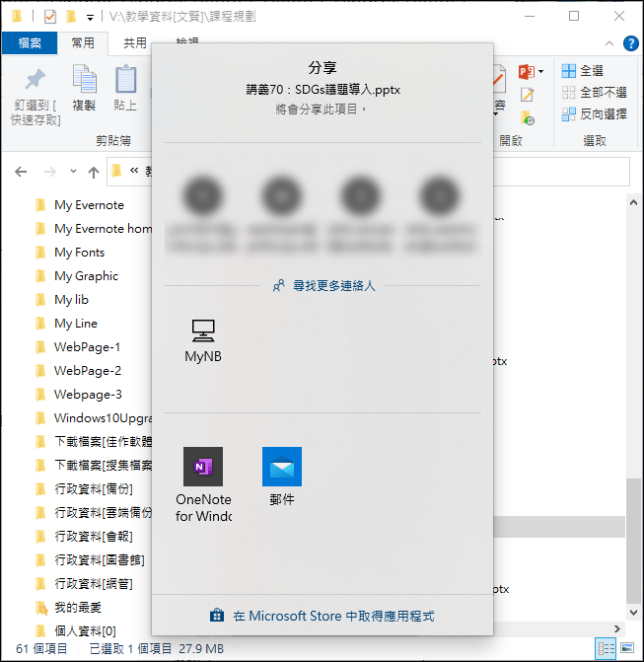The image size is (644, 662).
Task: Send file to nearby device MyNB
Action: 203,340
